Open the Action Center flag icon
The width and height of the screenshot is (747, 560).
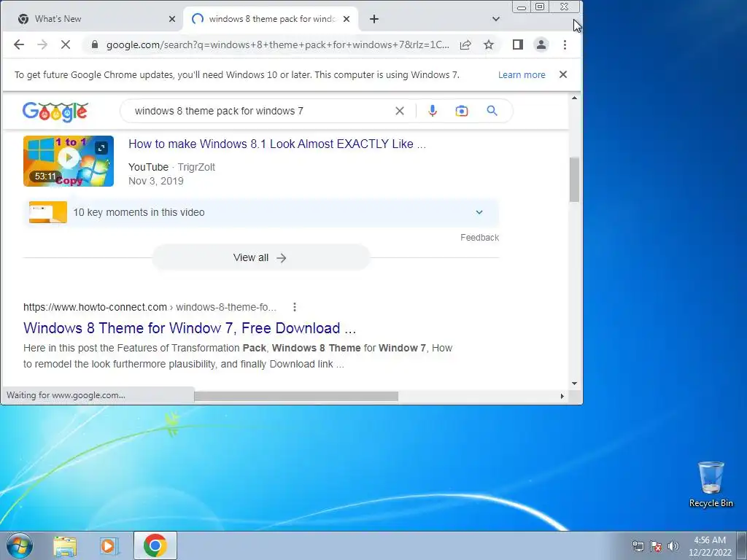pos(656,546)
